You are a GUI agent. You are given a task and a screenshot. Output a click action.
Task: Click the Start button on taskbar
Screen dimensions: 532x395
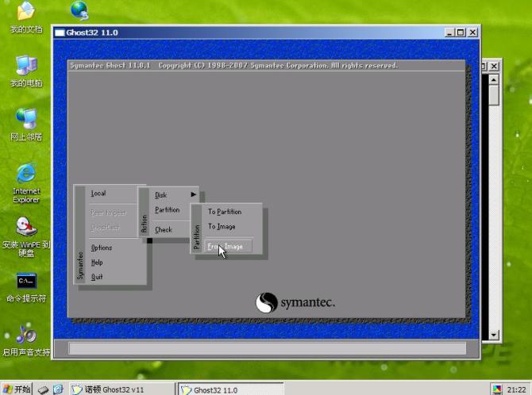pyautogui.click(x=17, y=389)
